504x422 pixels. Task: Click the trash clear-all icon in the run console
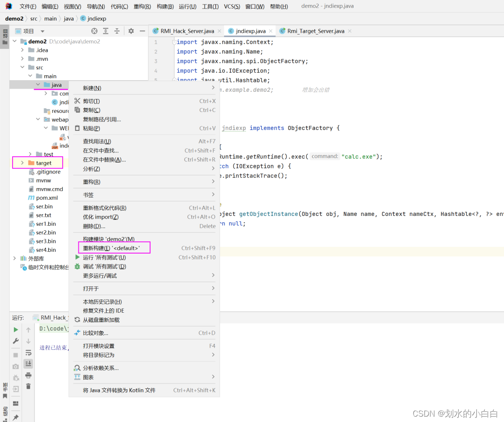pos(28,386)
